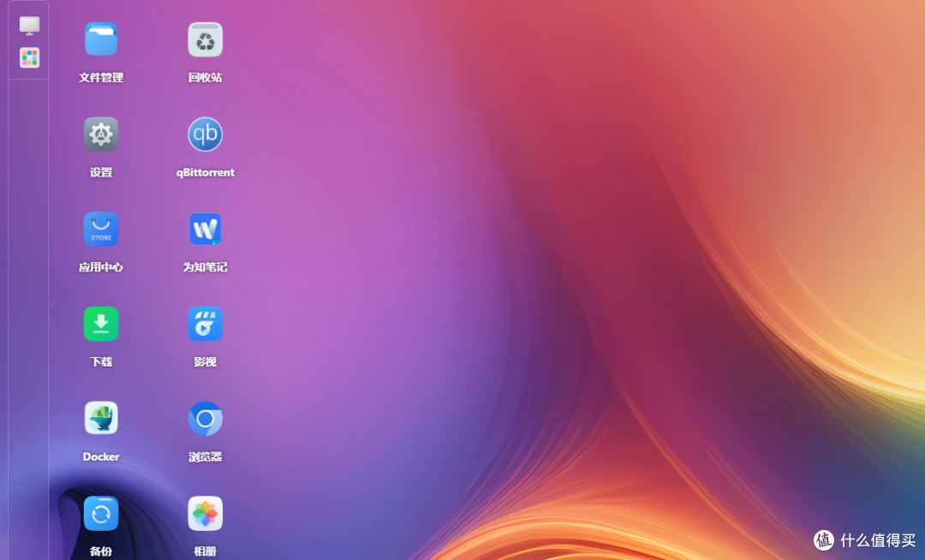
Task: Open the 备份 backup icon
Action: point(101,514)
